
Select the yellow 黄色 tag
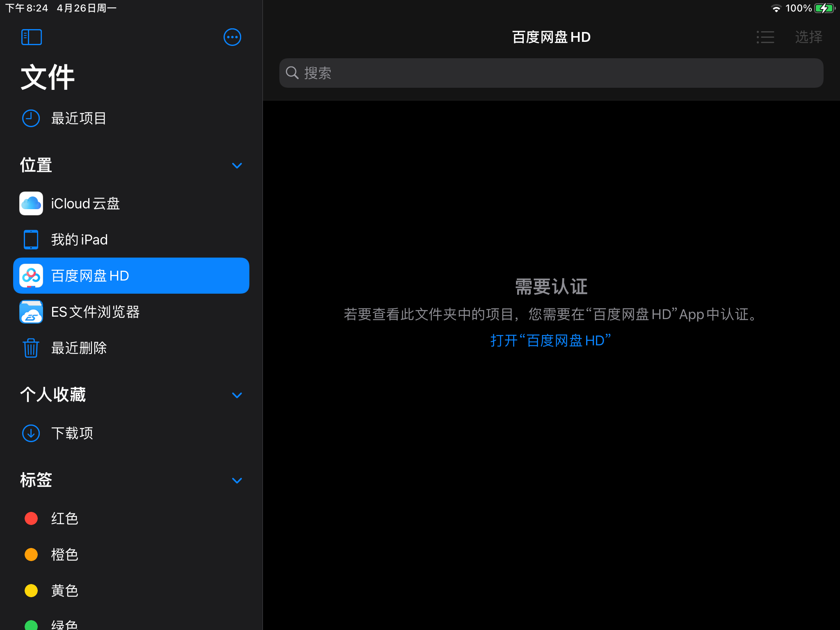(x=64, y=591)
